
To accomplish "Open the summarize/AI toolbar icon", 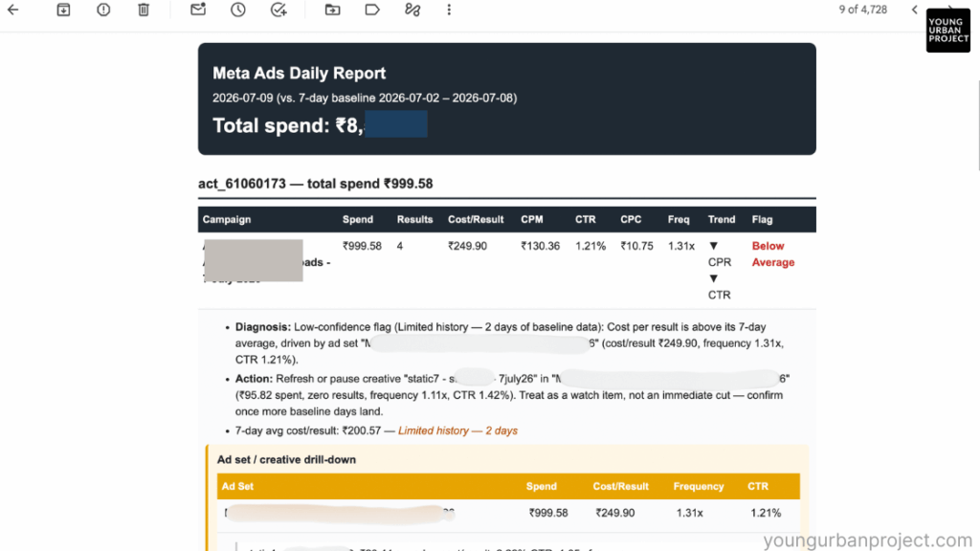I will coord(412,10).
